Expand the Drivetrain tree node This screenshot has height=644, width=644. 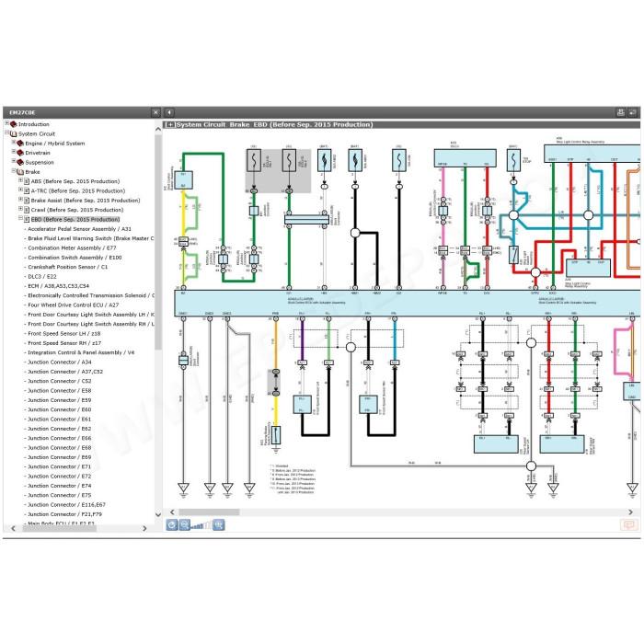14,152
